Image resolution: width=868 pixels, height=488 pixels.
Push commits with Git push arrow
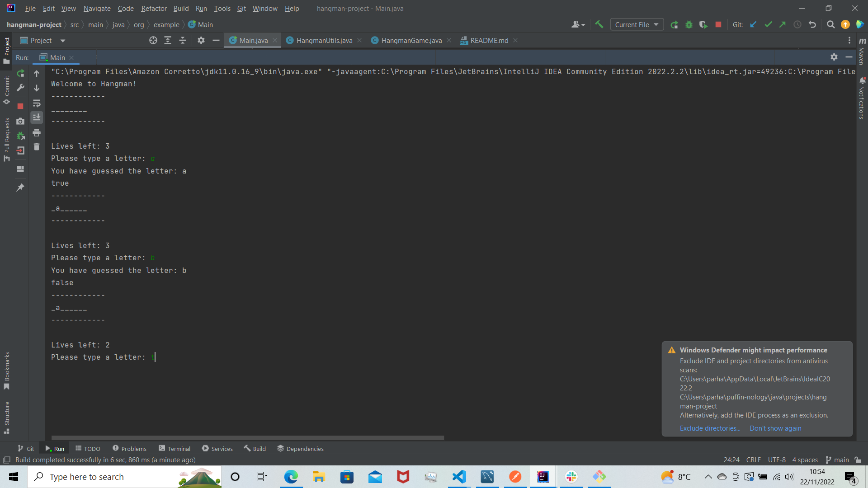[783, 24]
